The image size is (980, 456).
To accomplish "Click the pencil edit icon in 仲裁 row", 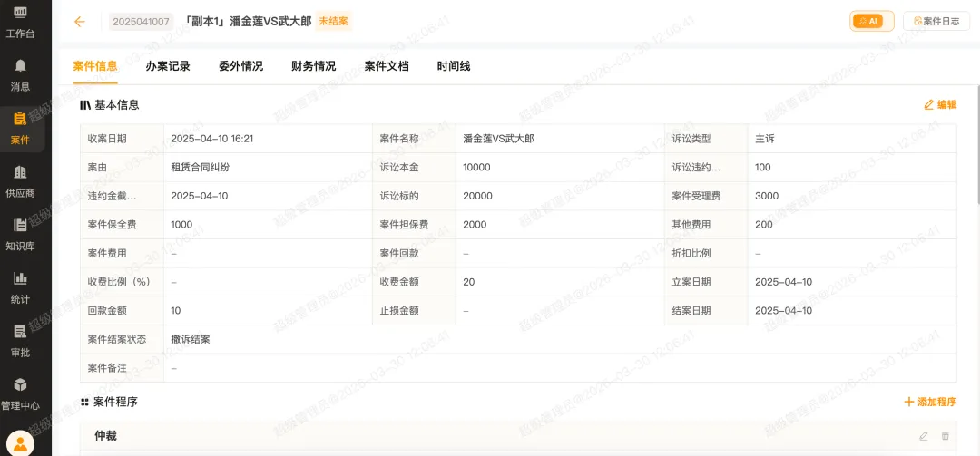I will [924, 436].
